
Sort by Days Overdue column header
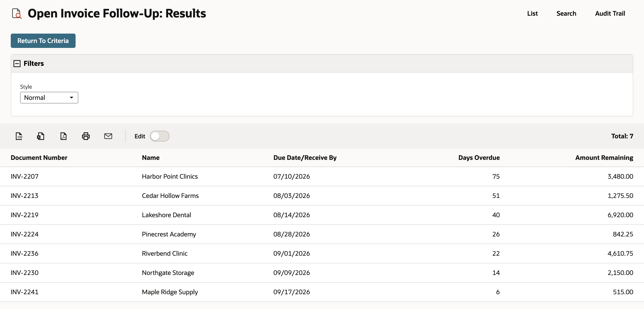coord(479,157)
